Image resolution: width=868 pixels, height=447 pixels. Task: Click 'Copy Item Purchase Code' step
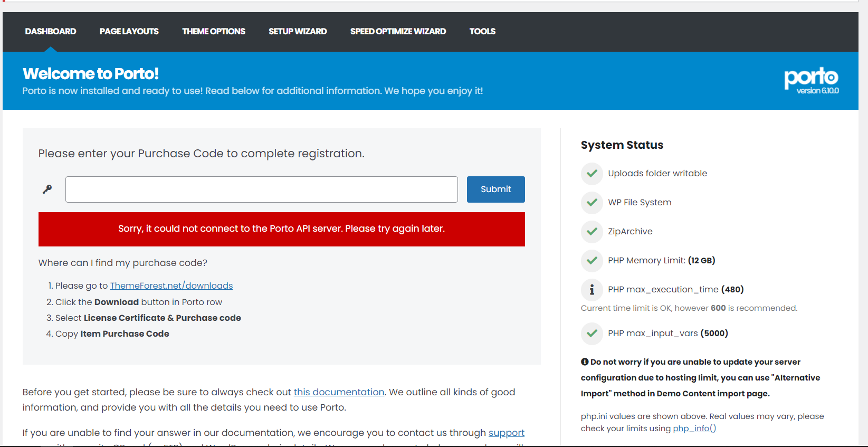coord(112,334)
